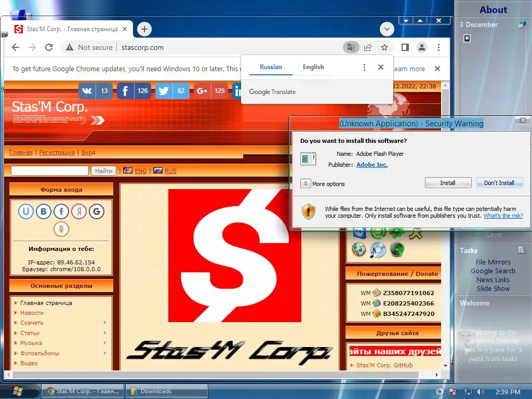Bookmark this page with the star icon

click(x=384, y=47)
